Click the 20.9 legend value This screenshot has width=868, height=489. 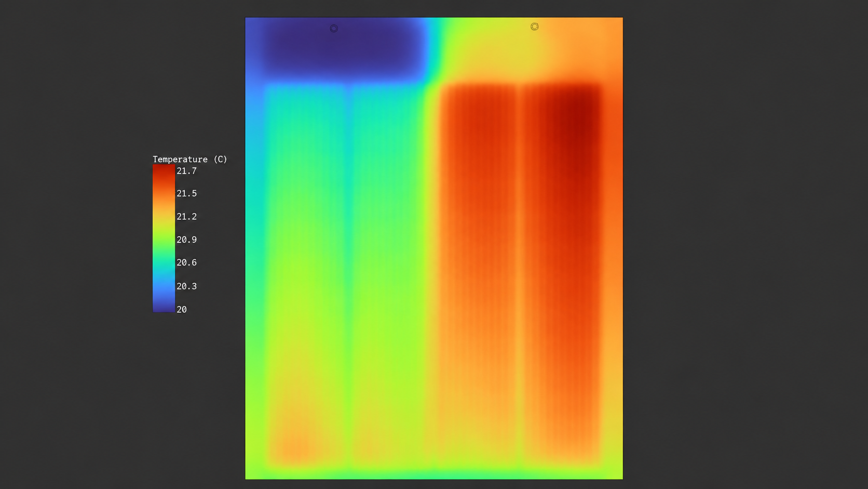[x=186, y=240]
